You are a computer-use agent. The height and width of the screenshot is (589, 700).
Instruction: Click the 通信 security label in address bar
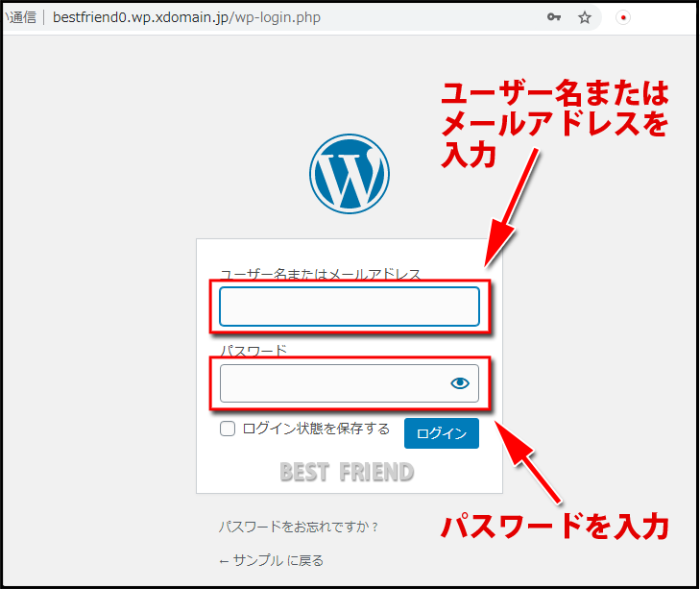point(21,17)
